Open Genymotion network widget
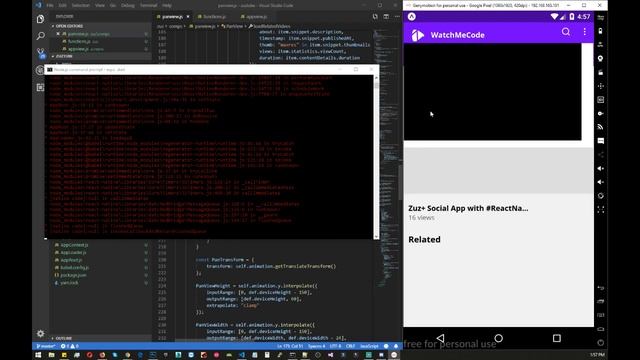 [x=600, y=127]
